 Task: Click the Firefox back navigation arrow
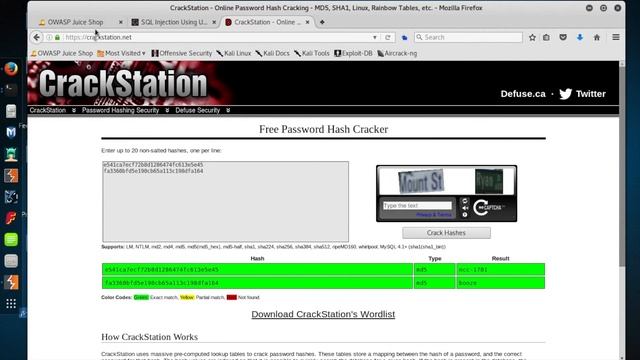(37, 37)
